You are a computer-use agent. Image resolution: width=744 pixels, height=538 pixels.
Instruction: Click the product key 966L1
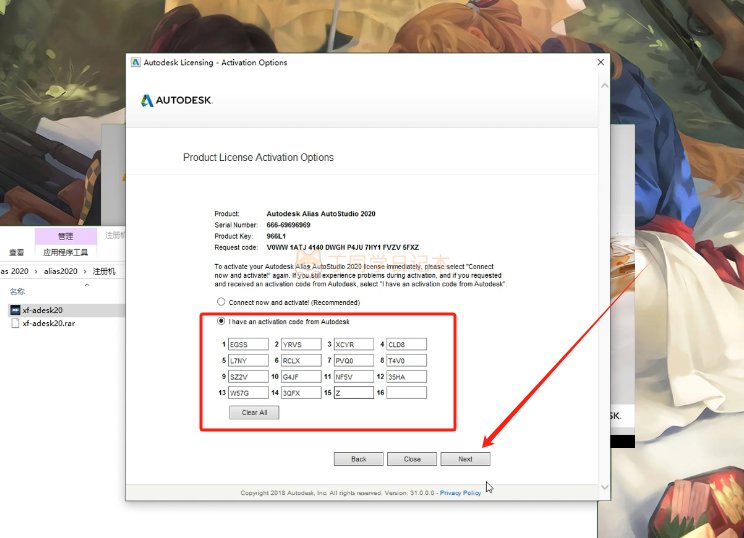276,236
